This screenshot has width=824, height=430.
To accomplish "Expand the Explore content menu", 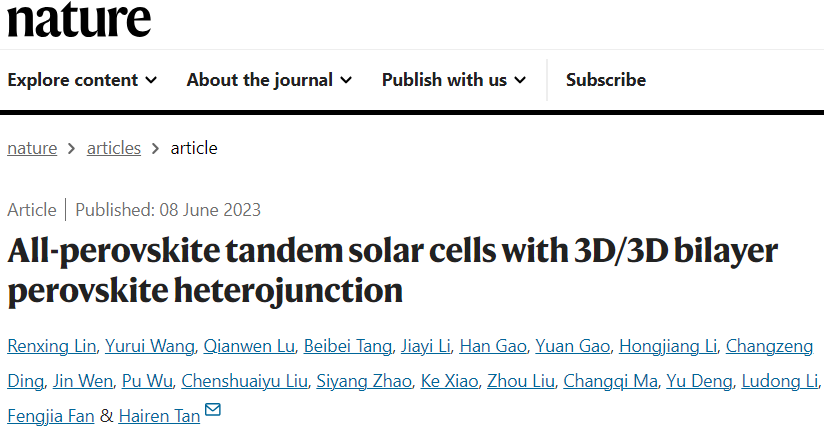I will 82,80.
